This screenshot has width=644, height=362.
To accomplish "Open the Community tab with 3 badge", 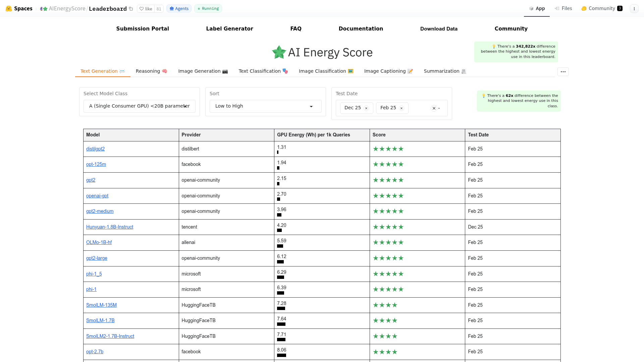I will point(602,8).
